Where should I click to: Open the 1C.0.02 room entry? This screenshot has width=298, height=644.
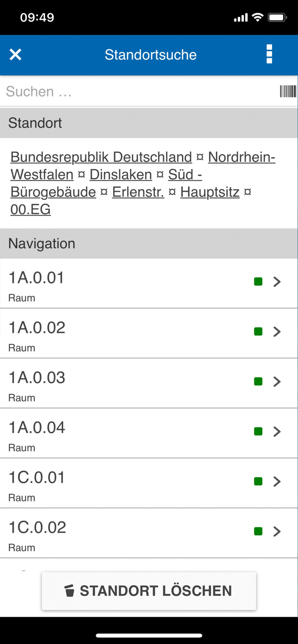(x=149, y=533)
